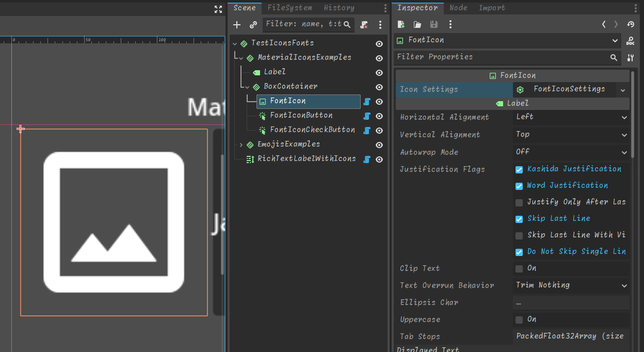Image resolution: width=644 pixels, height=352 pixels.
Task: Click the Ellipsis Char text field
Action: coord(571,303)
